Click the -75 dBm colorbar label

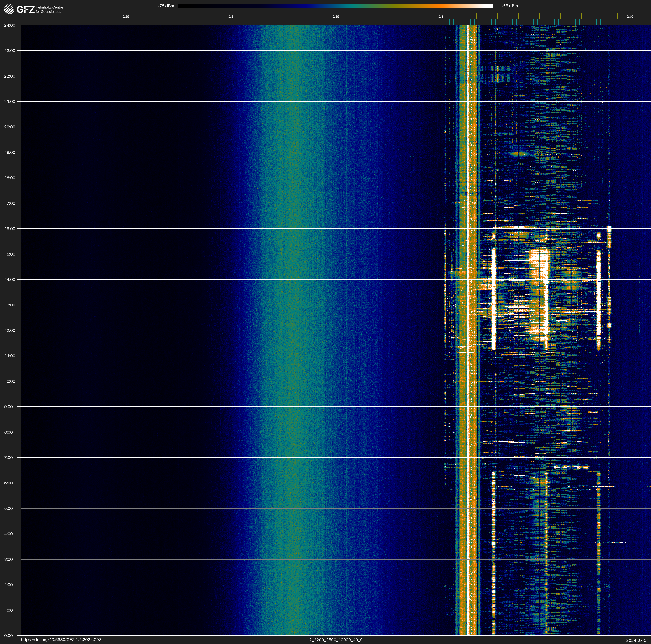(x=166, y=6)
